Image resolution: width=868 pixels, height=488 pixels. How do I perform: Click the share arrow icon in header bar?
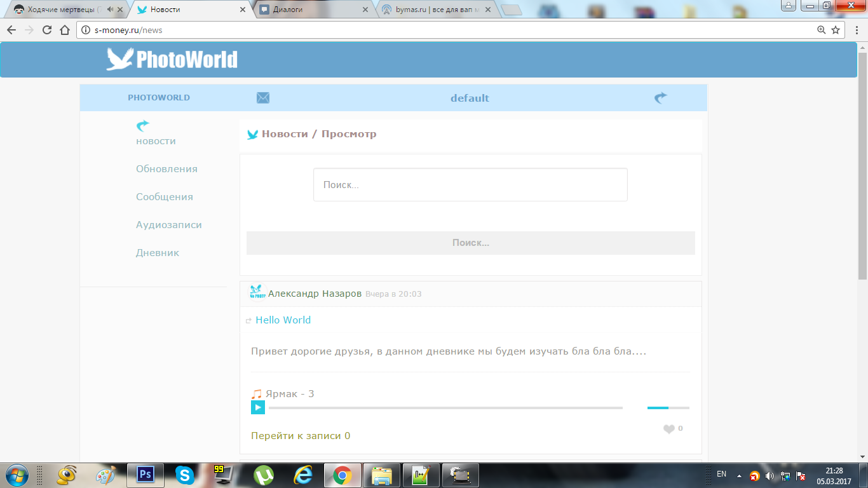(x=661, y=98)
